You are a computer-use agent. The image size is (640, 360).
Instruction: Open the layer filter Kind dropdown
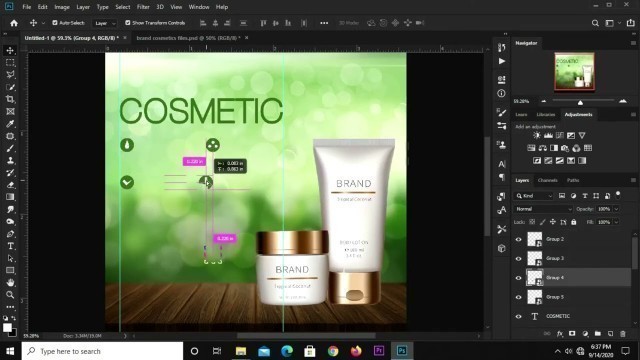(x=533, y=196)
